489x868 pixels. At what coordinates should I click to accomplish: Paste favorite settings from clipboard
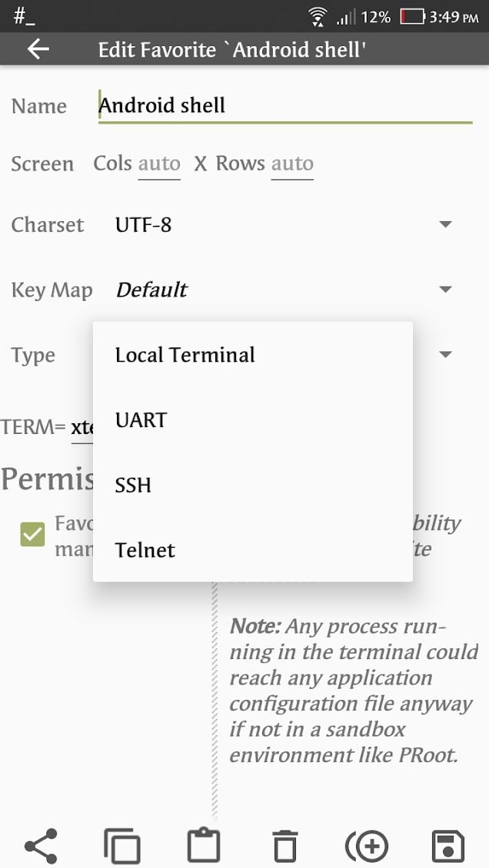click(x=204, y=846)
